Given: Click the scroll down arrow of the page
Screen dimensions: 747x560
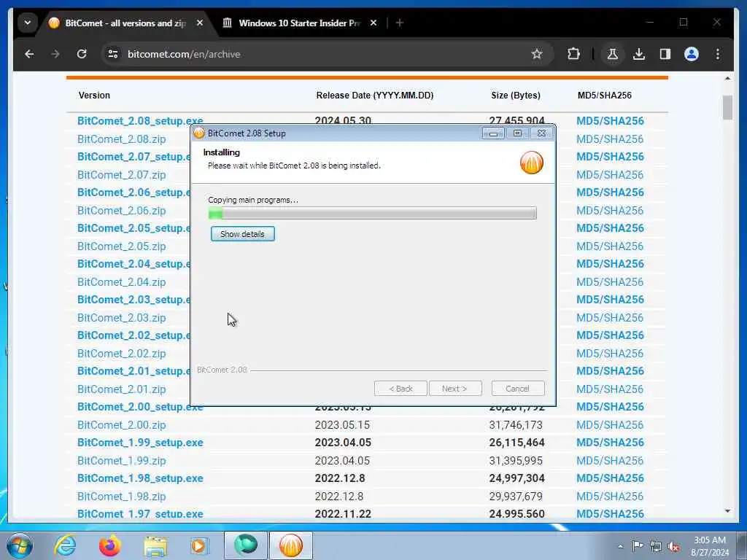Looking at the screenshot, I should pyautogui.click(x=727, y=511).
